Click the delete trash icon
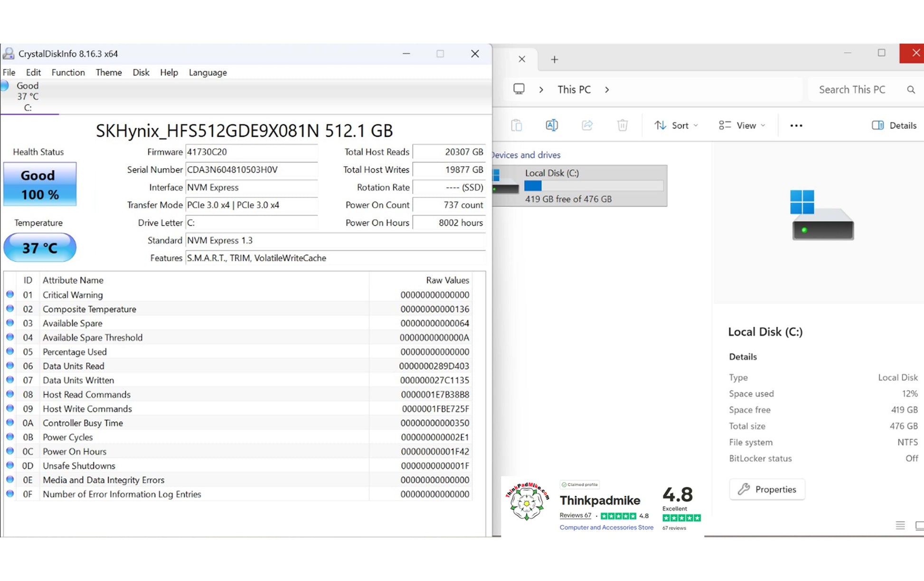Image resolution: width=924 pixels, height=581 pixels. click(622, 125)
